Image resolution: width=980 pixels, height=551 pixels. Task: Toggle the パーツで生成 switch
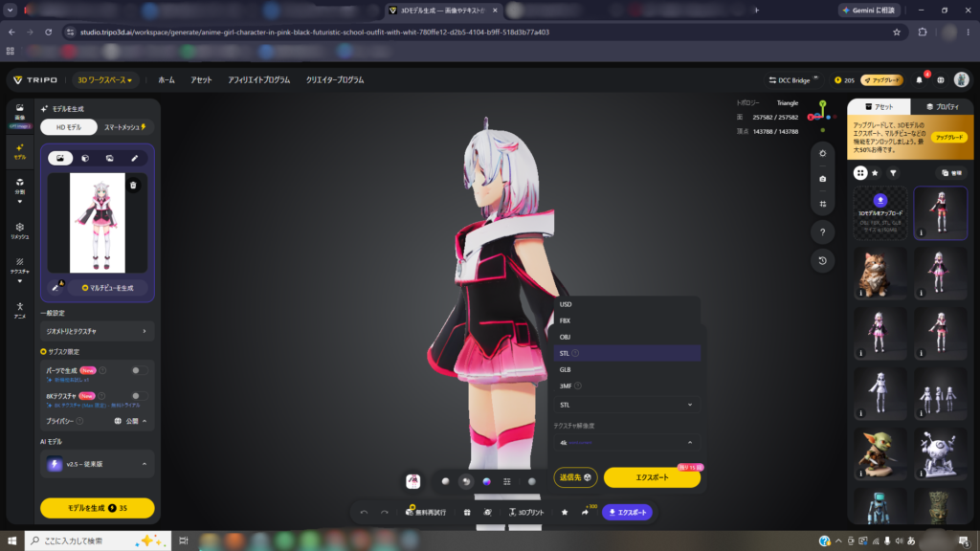(140, 370)
